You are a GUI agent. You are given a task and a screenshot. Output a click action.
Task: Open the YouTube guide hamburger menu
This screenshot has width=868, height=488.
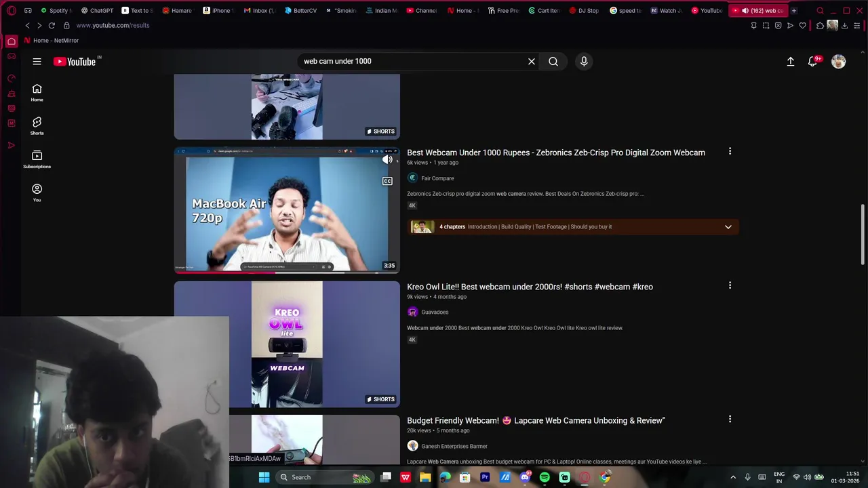pyautogui.click(x=37, y=61)
